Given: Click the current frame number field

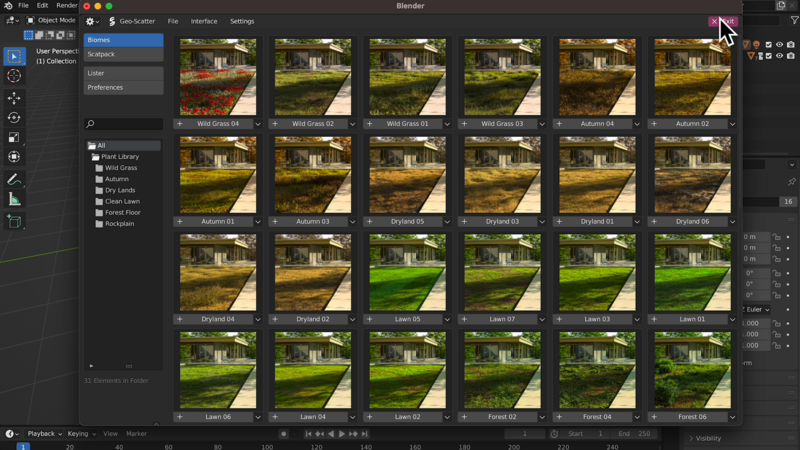Looking at the screenshot, I should click(525, 434).
